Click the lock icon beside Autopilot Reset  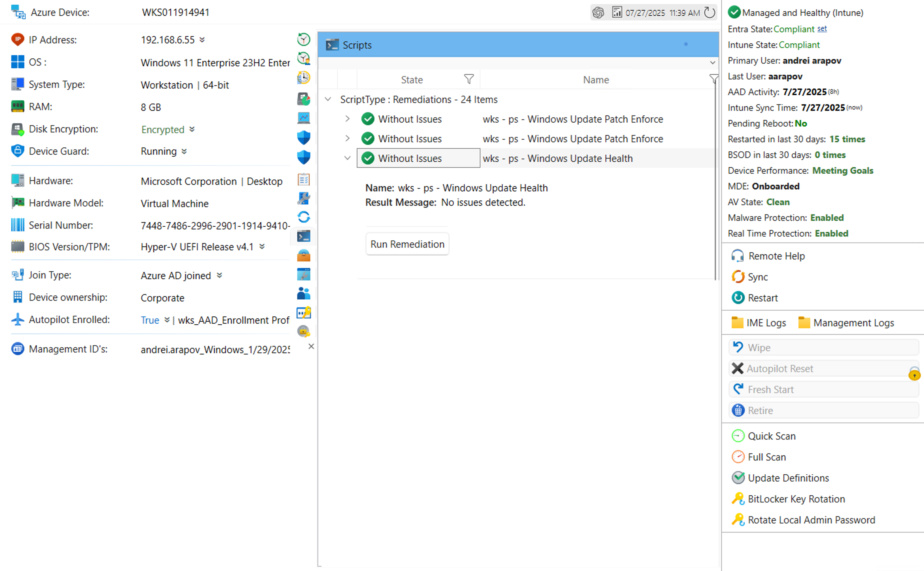point(914,373)
